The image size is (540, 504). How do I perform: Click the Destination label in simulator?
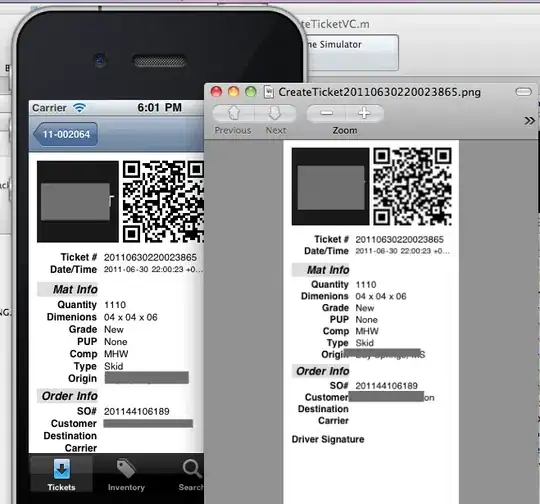(70, 436)
